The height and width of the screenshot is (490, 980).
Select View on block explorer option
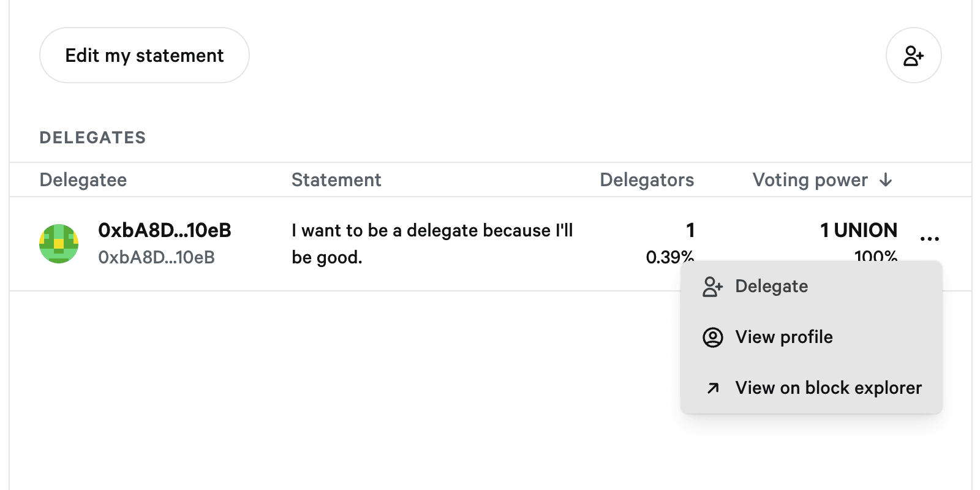point(828,388)
